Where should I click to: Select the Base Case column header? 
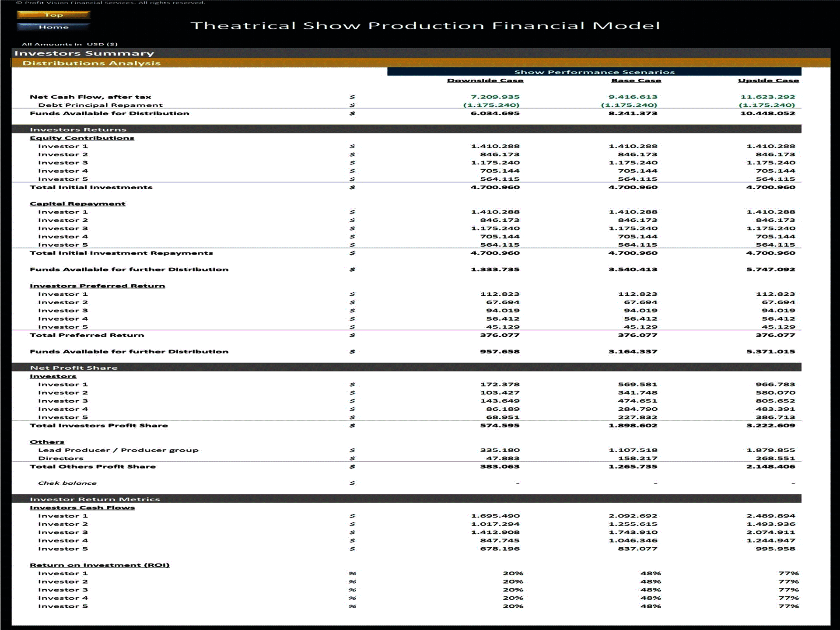(635, 80)
